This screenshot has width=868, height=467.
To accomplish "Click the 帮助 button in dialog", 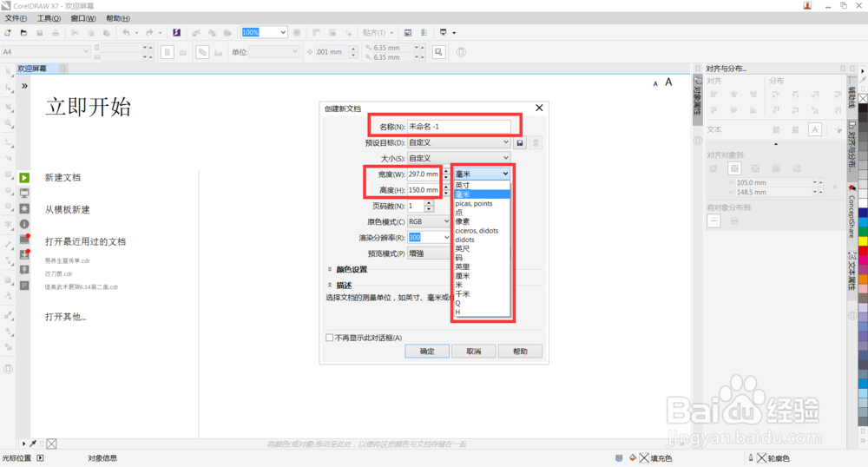I will pos(520,352).
